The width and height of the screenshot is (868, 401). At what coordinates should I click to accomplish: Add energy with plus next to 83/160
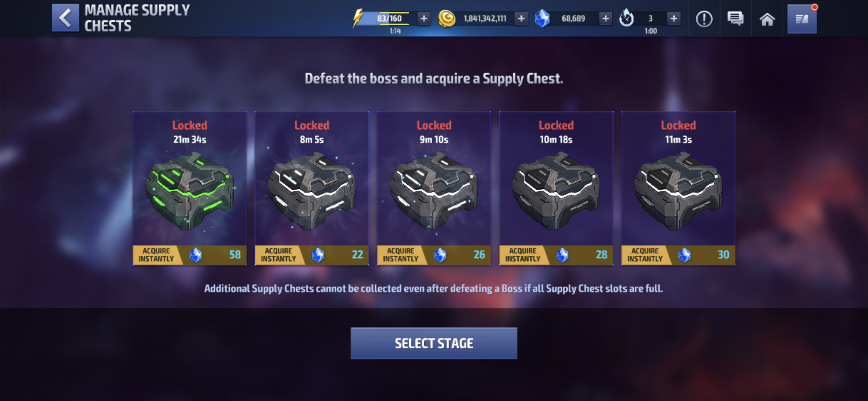(x=424, y=19)
